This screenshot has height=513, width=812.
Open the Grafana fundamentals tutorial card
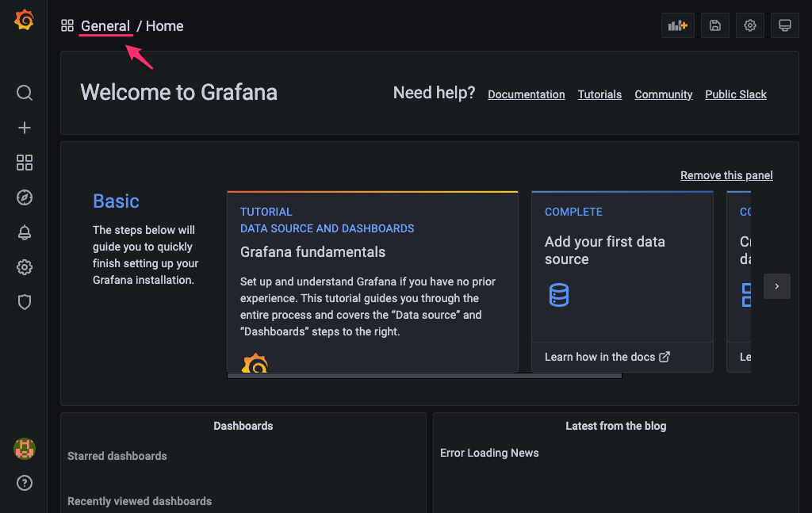[373, 281]
